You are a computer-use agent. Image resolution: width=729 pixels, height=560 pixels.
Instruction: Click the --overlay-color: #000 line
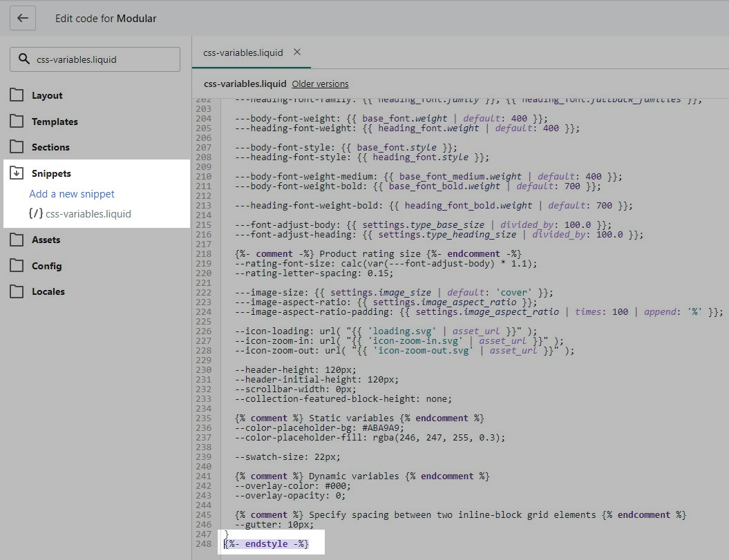click(293, 486)
